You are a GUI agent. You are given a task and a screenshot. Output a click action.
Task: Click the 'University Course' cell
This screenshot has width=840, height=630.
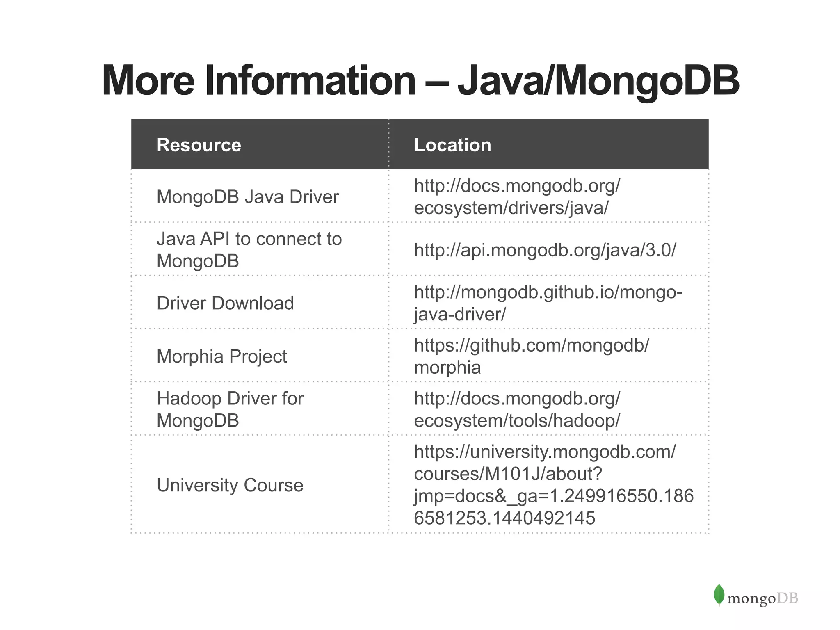(260, 484)
